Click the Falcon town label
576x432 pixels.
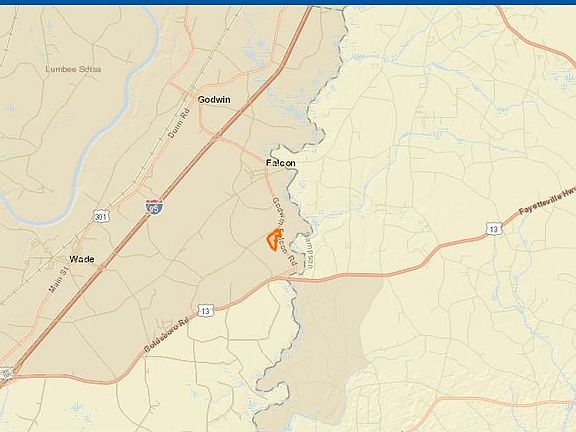click(x=281, y=163)
